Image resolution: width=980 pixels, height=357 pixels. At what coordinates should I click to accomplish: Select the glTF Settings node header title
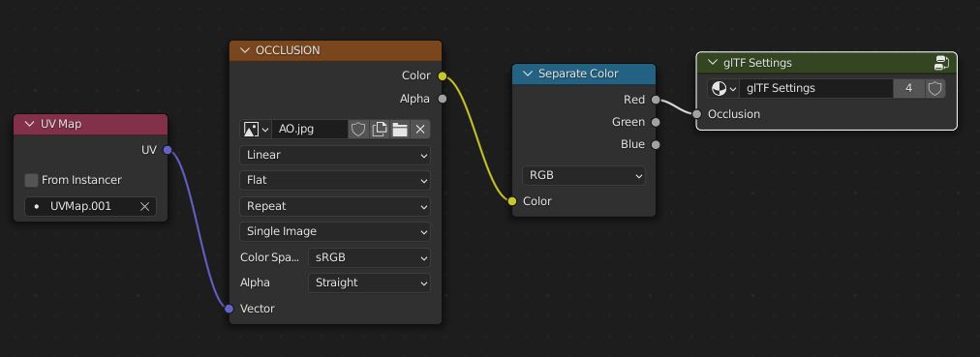click(757, 63)
